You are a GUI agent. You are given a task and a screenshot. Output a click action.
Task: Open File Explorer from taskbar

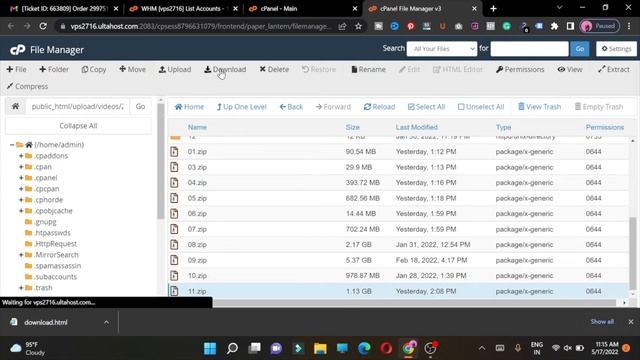coord(320,348)
